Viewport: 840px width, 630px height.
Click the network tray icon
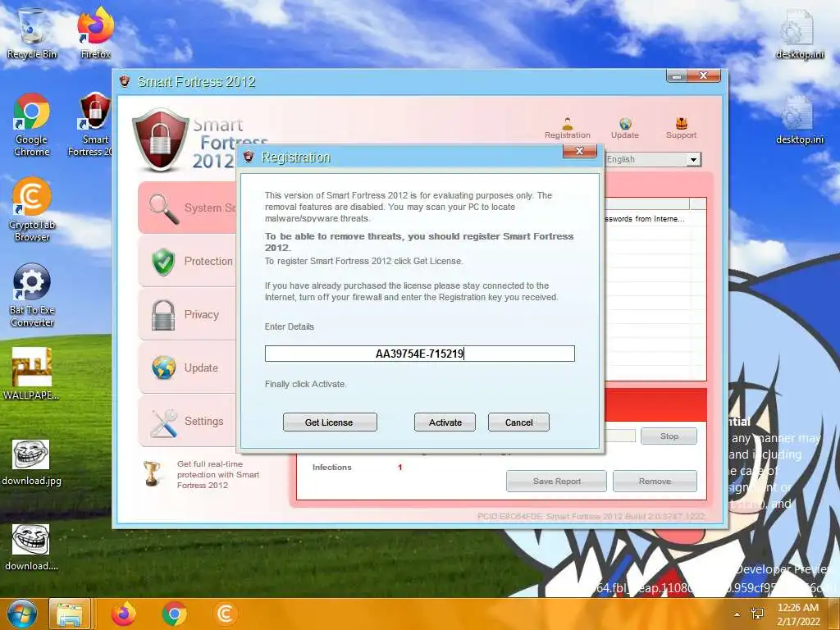757,614
